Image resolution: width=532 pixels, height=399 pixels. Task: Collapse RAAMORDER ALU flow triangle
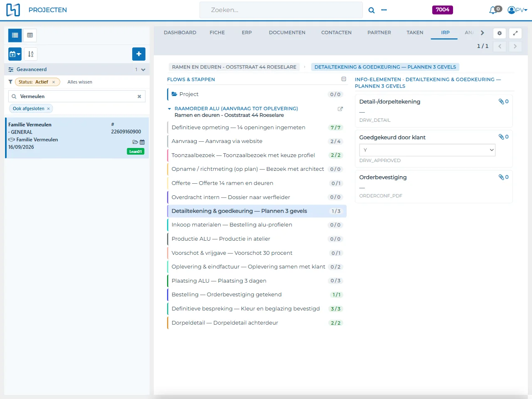[170, 109]
